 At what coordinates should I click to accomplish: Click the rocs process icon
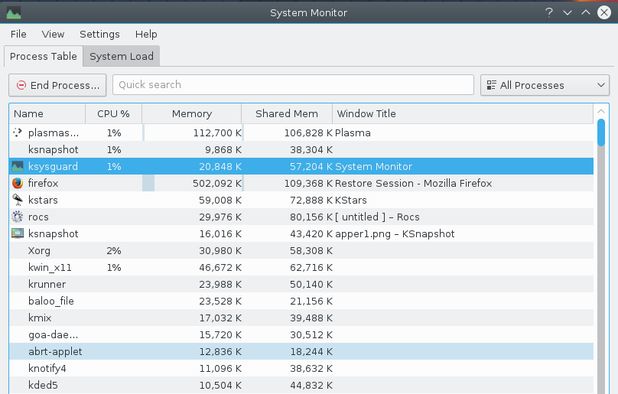(x=17, y=217)
